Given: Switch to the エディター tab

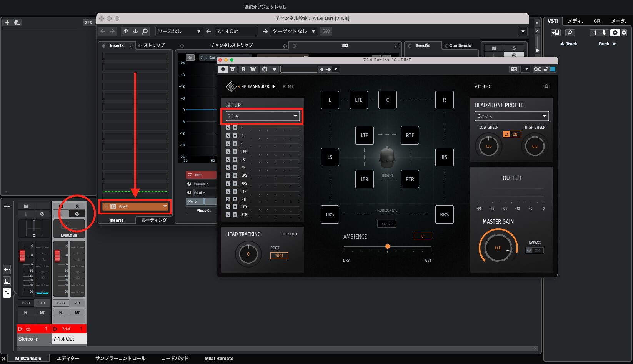Looking at the screenshot, I should point(68,358).
